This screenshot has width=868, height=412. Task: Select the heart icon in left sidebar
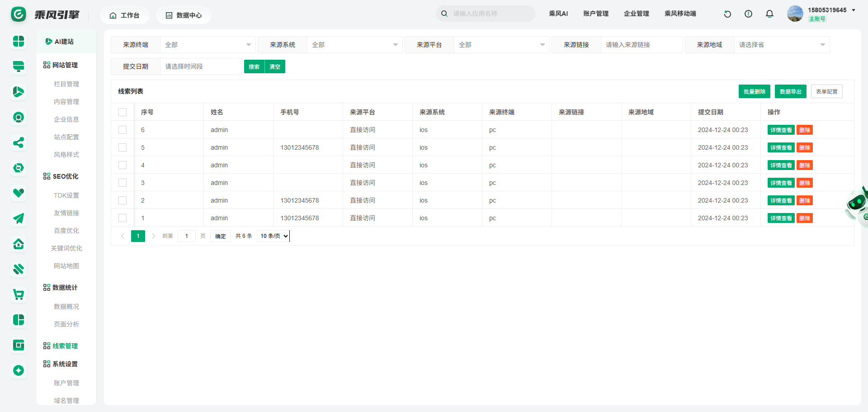(19, 193)
